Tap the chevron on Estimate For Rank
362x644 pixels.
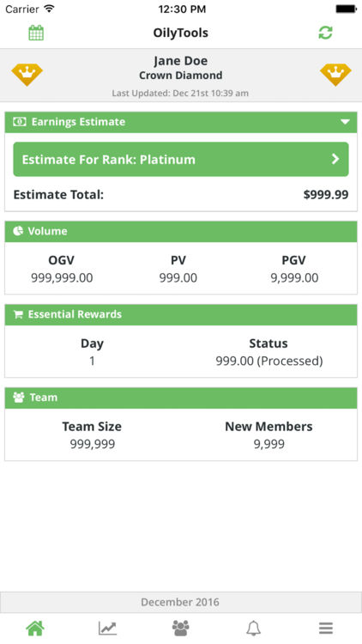pyautogui.click(x=335, y=159)
